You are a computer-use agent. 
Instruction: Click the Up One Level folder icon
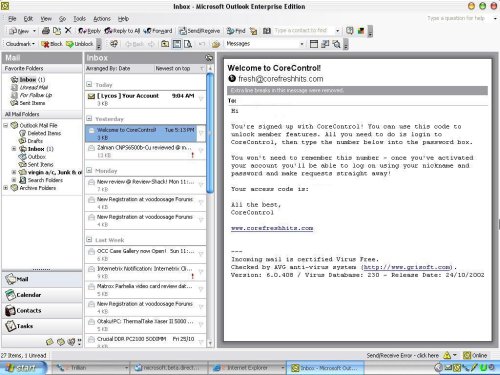pos(165,44)
